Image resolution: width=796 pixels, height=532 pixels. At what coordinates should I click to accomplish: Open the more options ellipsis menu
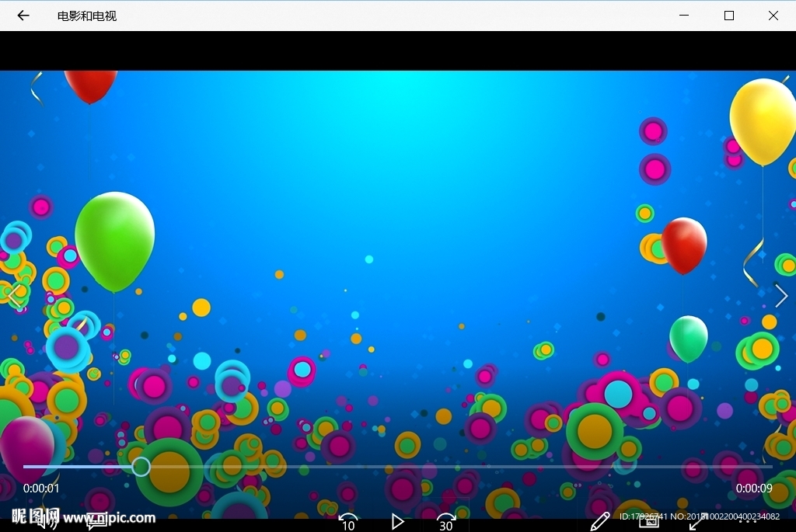tap(747, 521)
